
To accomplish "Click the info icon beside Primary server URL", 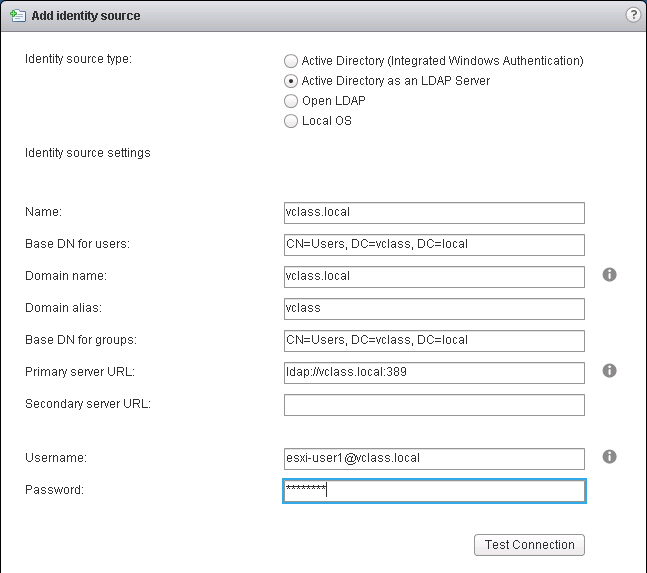I will coord(610,371).
